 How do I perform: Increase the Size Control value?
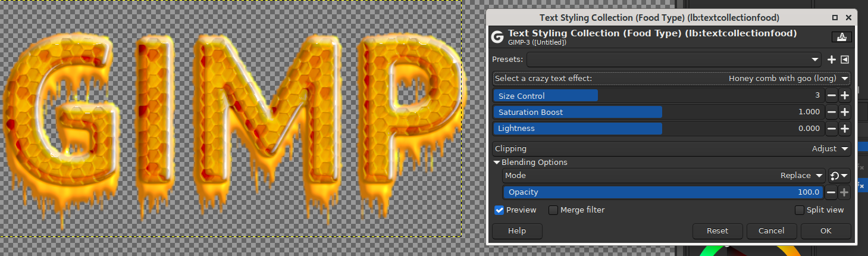click(844, 95)
